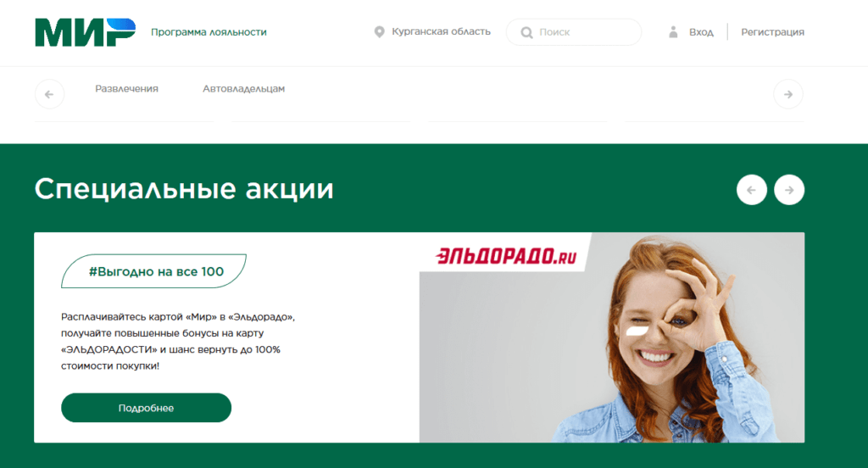Click the user profile icon
This screenshot has height=468, width=868.
(673, 32)
